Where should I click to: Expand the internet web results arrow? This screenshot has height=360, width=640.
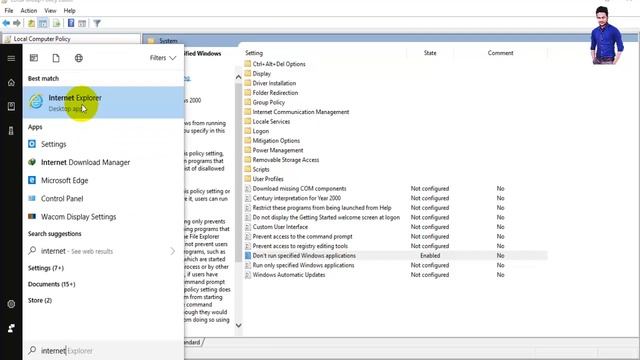(172, 251)
